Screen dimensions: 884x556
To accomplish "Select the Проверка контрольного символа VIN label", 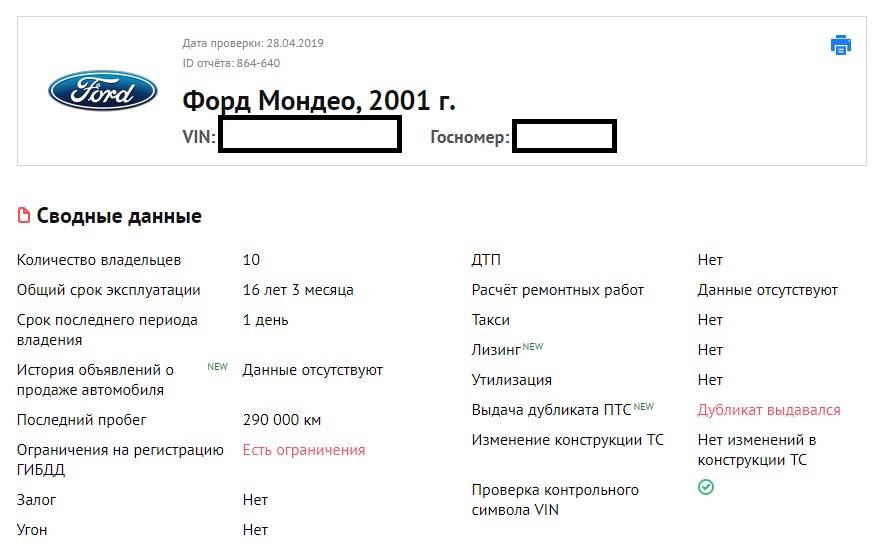I will [x=555, y=500].
